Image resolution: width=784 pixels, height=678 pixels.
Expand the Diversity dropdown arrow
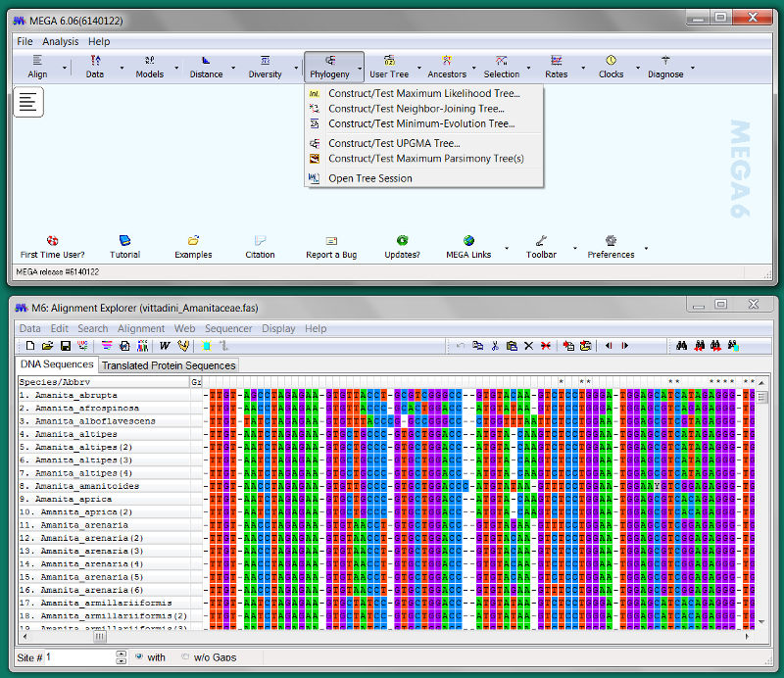point(296,68)
